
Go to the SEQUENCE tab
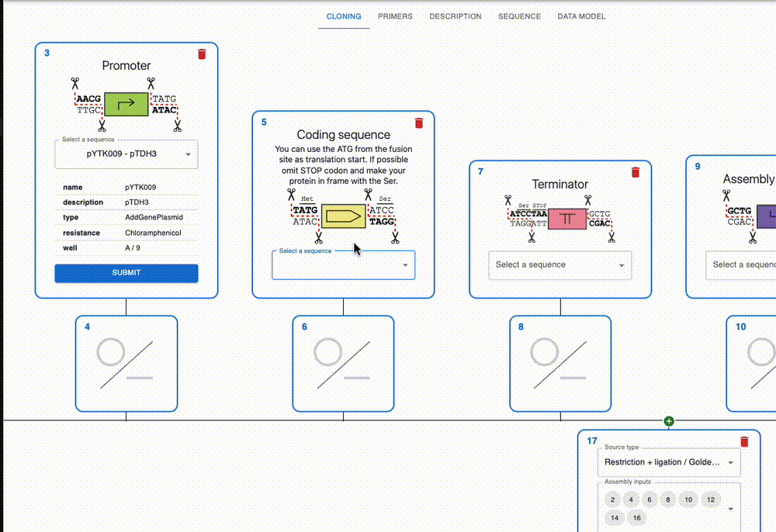pyautogui.click(x=519, y=16)
